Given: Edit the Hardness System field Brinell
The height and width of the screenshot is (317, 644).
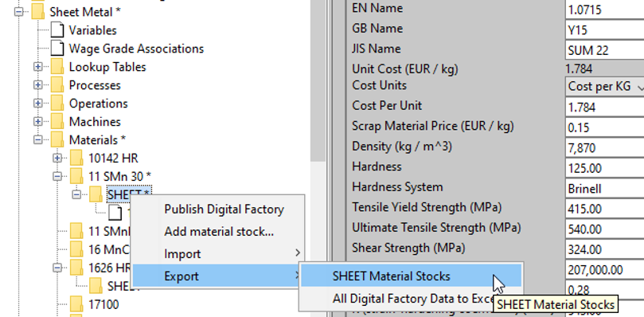Looking at the screenshot, I should coord(604,189).
